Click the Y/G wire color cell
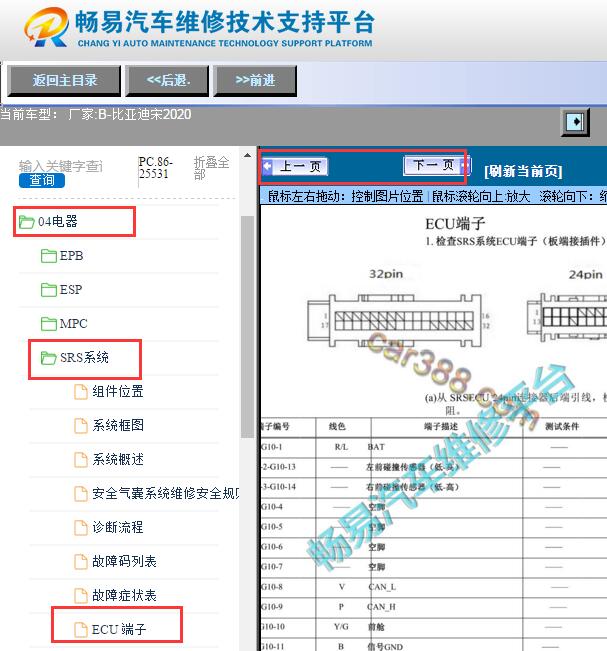Image resolution: width=607 pixels, height=651 pixels. (341, 627)
